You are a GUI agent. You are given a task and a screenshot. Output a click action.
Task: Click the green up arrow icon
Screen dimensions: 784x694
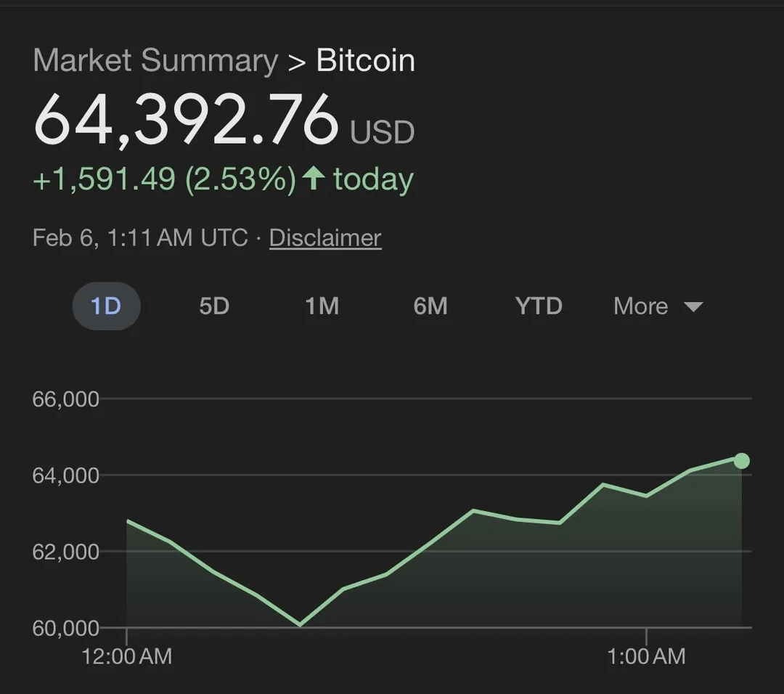(x=313, y=179)
